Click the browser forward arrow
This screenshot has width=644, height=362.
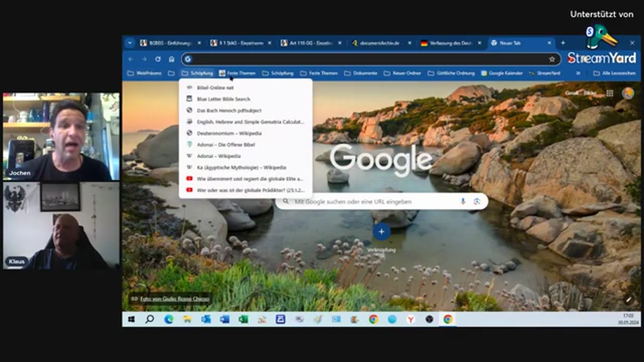tap(144, 59)
